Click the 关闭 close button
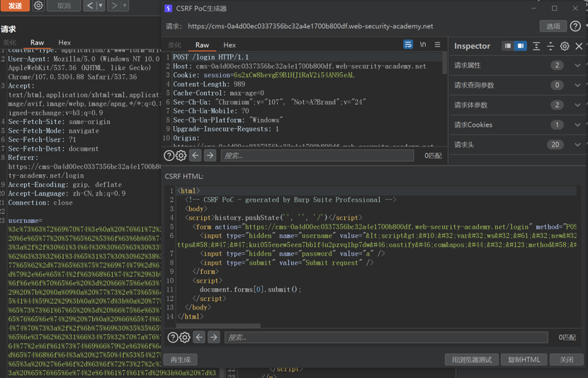588x378 pixels. click(566, 360)
